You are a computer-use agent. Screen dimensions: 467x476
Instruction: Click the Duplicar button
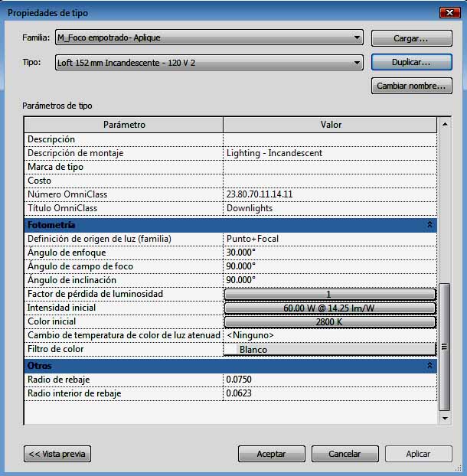click(x=411, y=62)
